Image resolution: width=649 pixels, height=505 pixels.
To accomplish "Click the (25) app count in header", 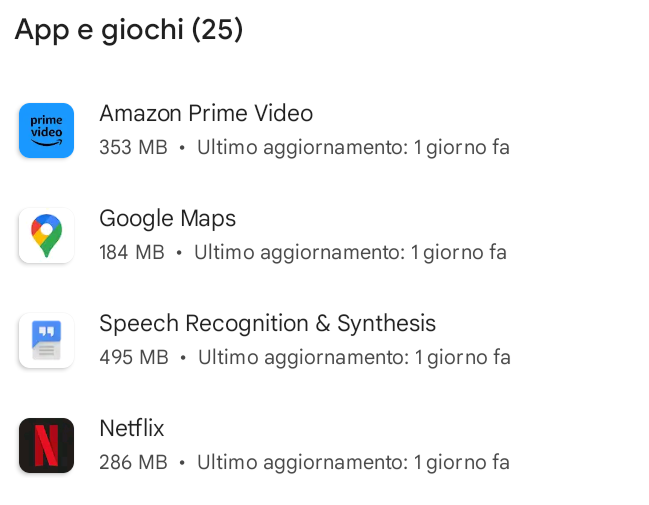I will click(x=217, y=30).
